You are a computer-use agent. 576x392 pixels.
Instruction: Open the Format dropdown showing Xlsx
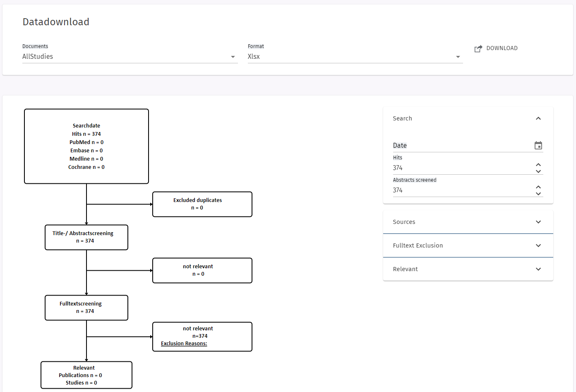[x=354, y=57]
